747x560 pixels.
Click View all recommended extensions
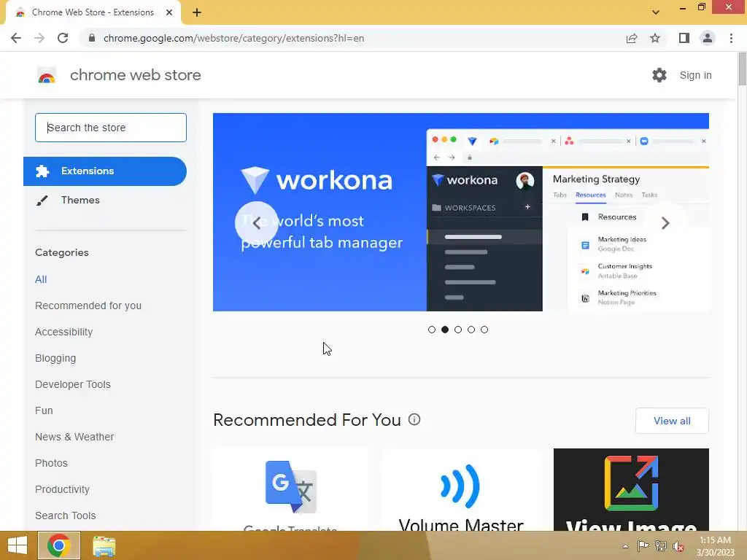(672, 421)
